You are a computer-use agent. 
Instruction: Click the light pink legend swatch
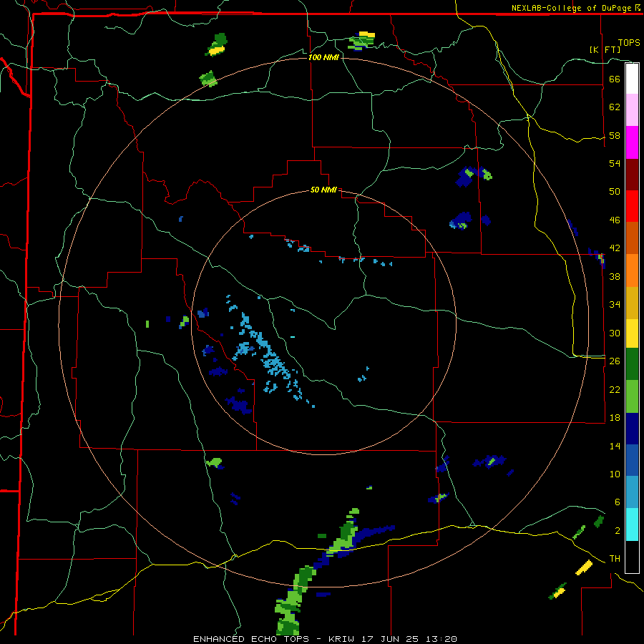632,110
